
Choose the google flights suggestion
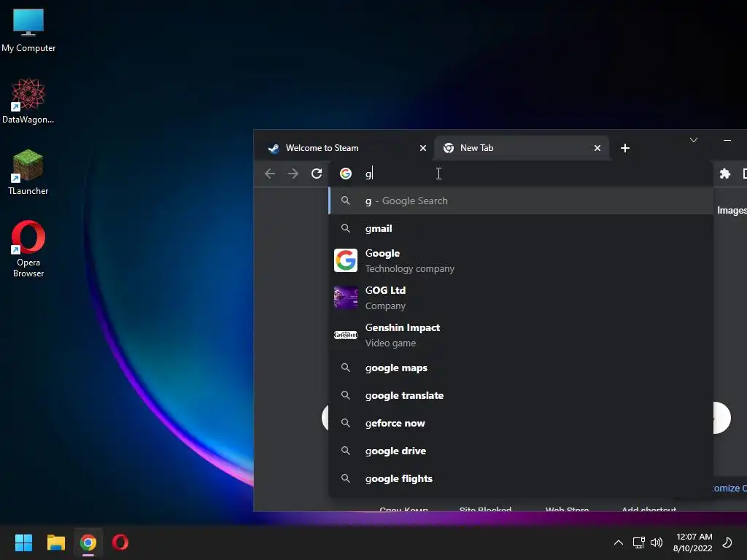(x=521, y=478)
